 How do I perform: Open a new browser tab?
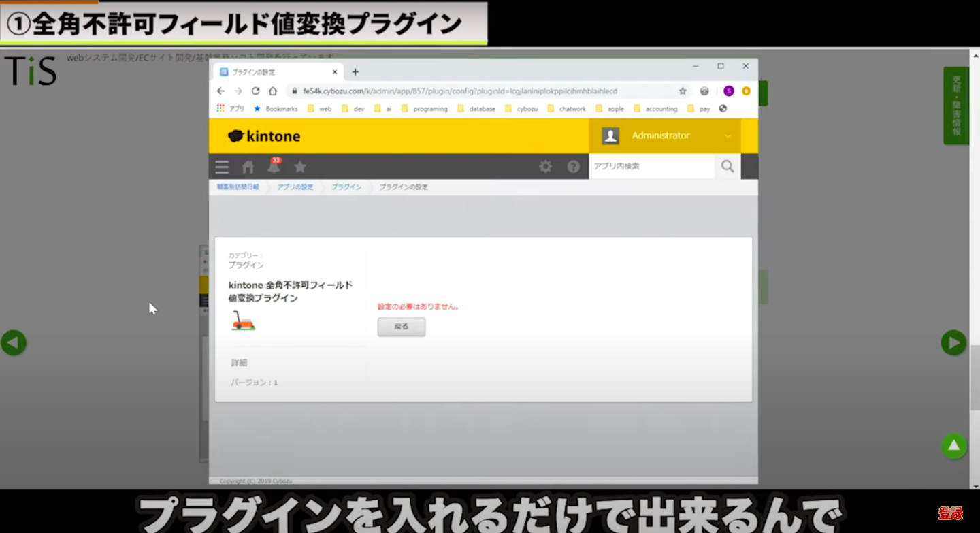pyautogui.click(x=355, y=72)
